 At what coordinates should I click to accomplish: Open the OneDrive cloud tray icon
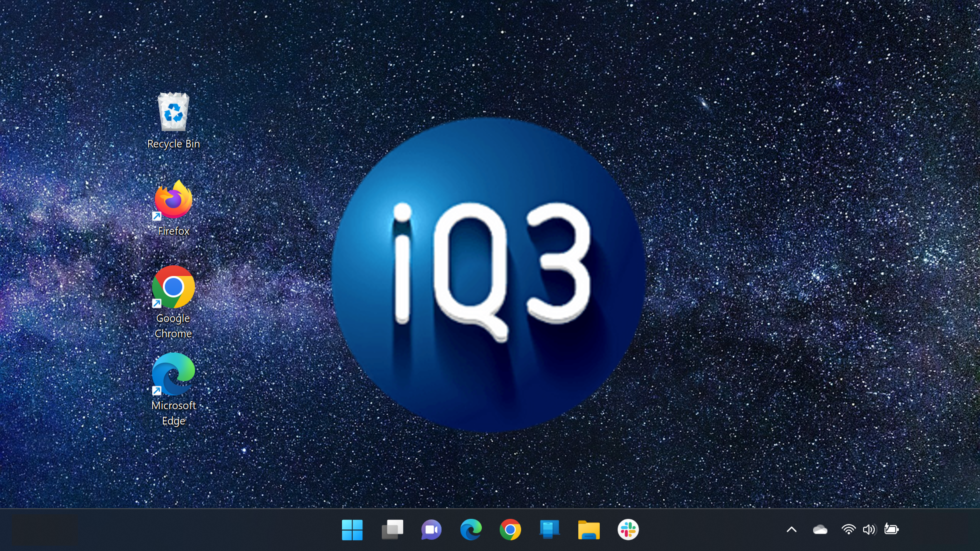820,529
